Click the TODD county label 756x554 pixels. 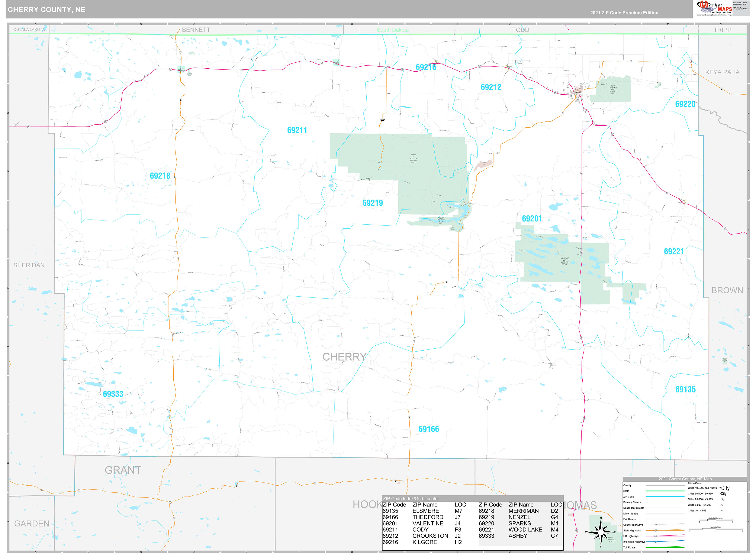tap(520, 30)
